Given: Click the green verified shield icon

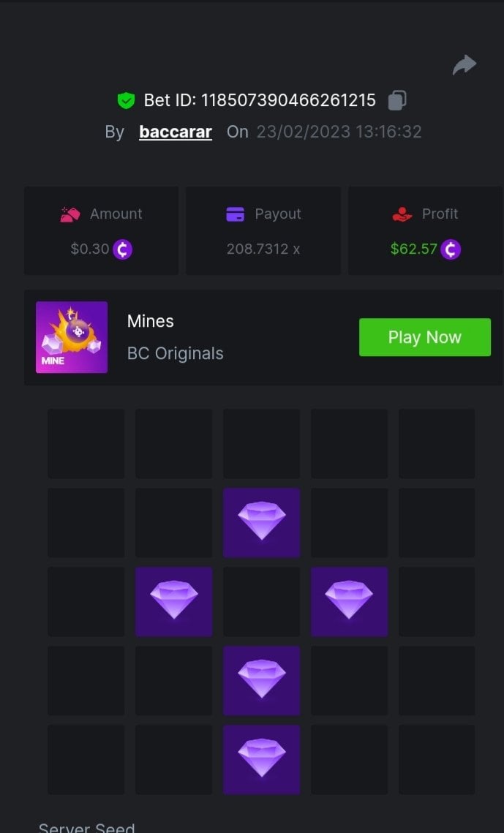Looking at the screenshot, I should click(x=126, y=100).
